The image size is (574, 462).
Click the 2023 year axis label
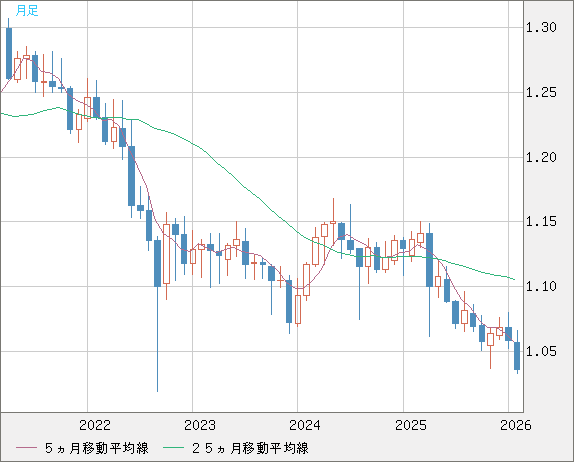200,425
